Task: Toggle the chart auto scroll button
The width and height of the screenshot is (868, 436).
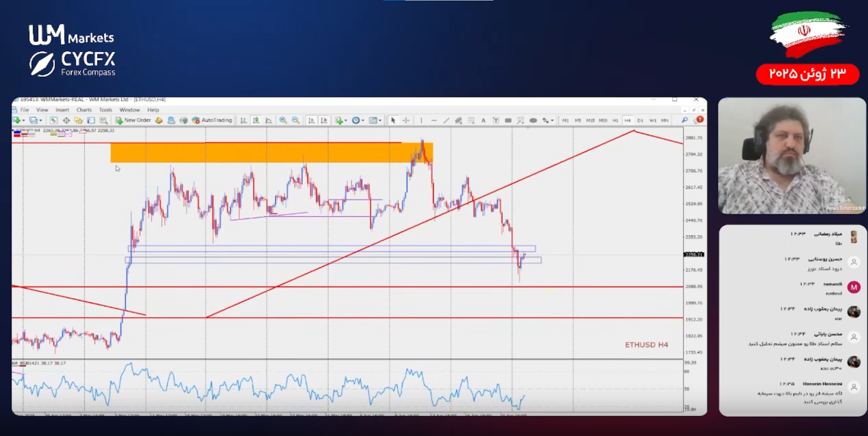Action: pos(311,120)
